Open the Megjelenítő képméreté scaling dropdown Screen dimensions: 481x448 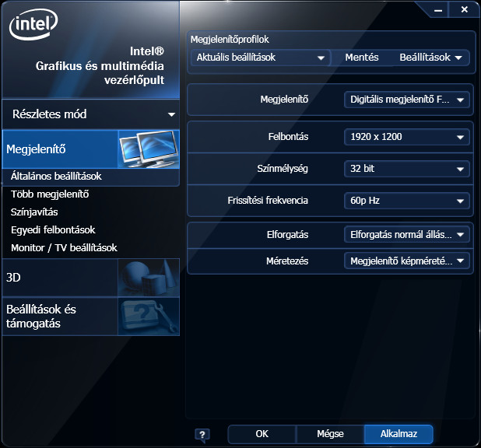coord(407,261)
